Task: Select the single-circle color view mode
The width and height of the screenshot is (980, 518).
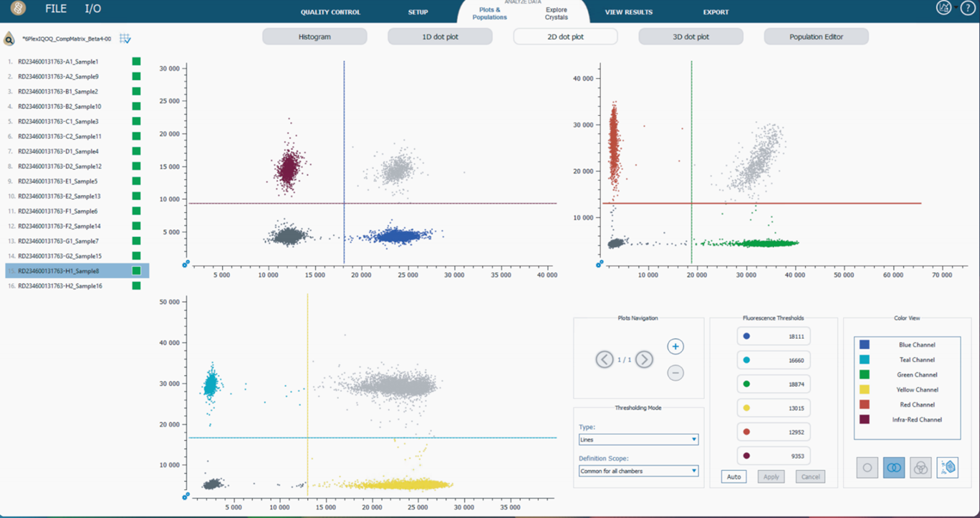Action: tap(867, 468)
